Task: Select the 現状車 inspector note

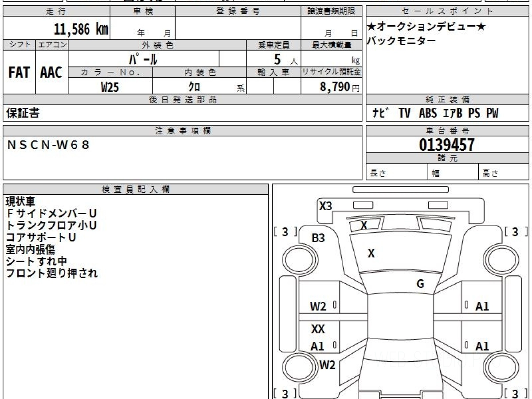Action: [20, 202]
